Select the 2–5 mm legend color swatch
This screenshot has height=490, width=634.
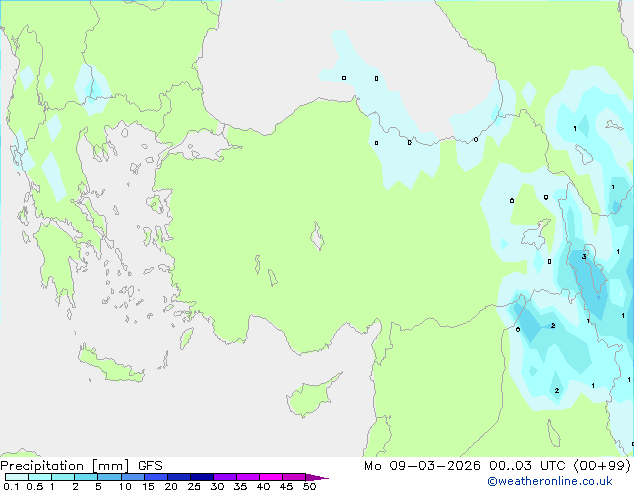click(x=86, y=477)
